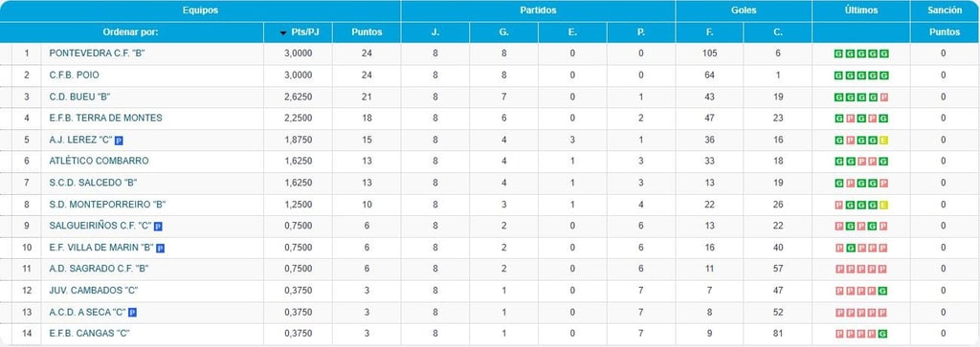Open C.F.B. POIO team link
The height and width of the screenshot is (347, 980).
pos(75,75)
